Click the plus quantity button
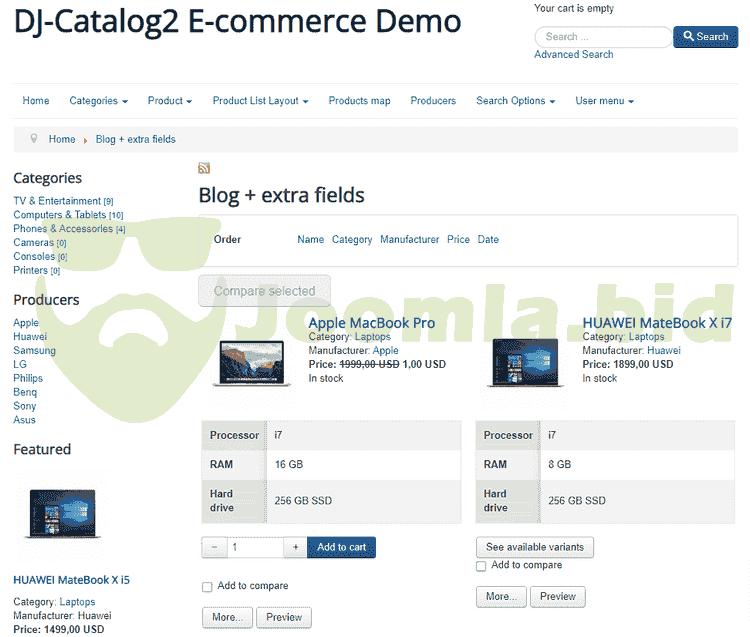The width and height of the screenshot is (750, 637). point(295,547)
